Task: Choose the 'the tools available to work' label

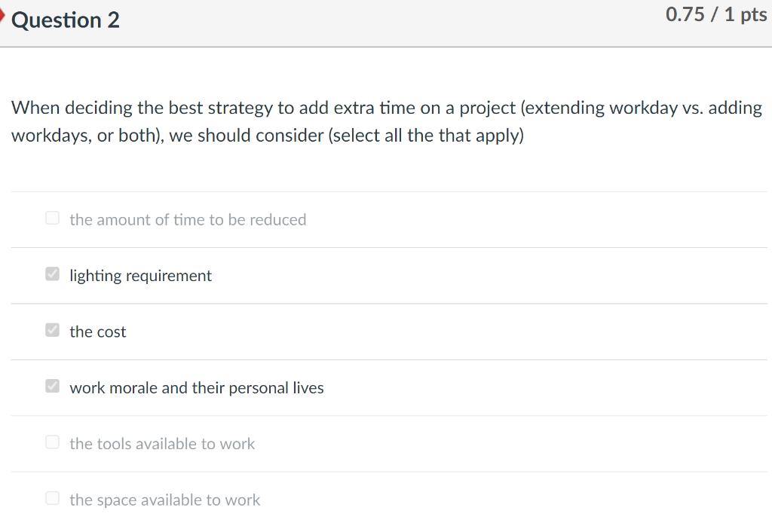Action: [162, 444]
